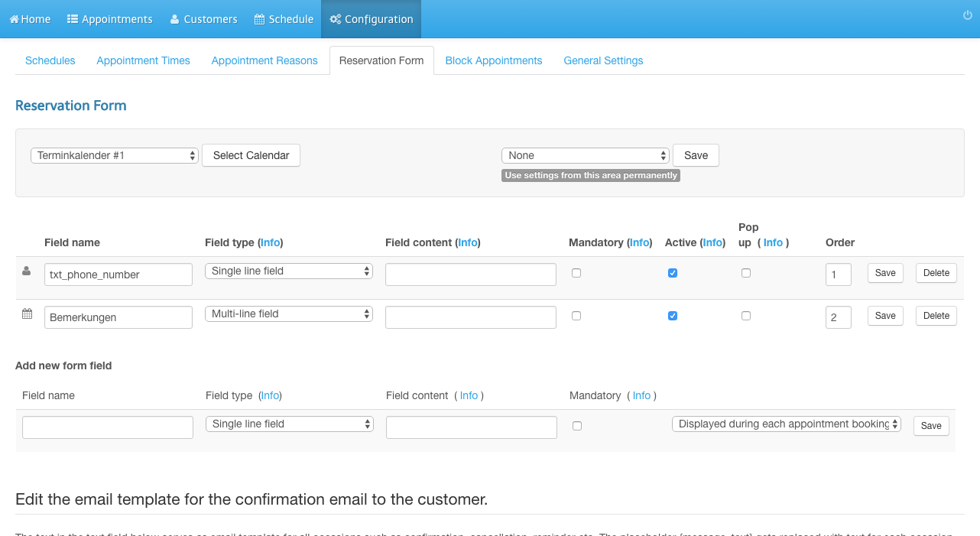
Task: Switch to the Appointment Reasons tab
Action: click(264, 60)
